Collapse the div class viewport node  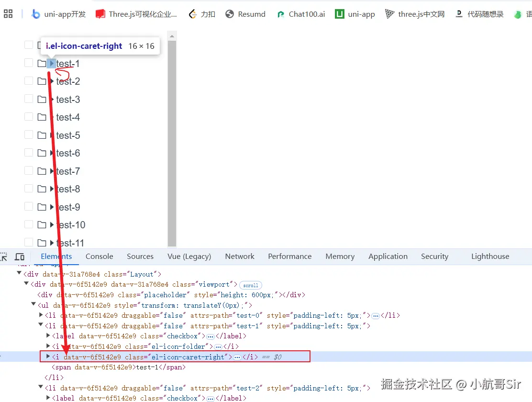coord(26,283)
